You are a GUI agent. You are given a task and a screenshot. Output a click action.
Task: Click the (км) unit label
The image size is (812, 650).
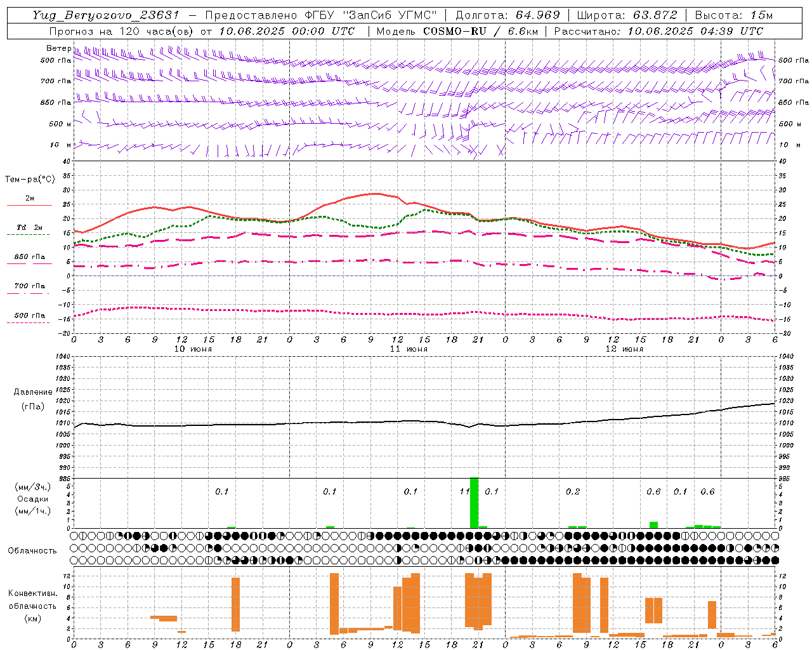[32, 618]
